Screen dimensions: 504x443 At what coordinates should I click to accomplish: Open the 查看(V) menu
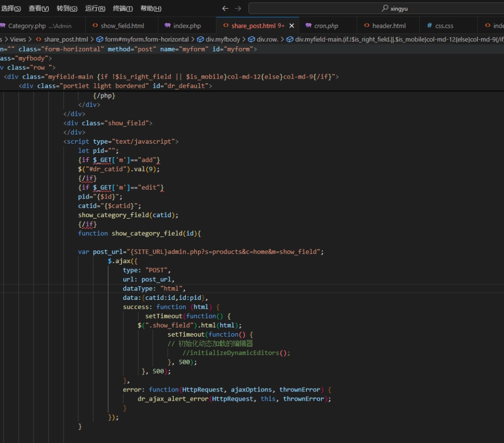pos(39,9)
